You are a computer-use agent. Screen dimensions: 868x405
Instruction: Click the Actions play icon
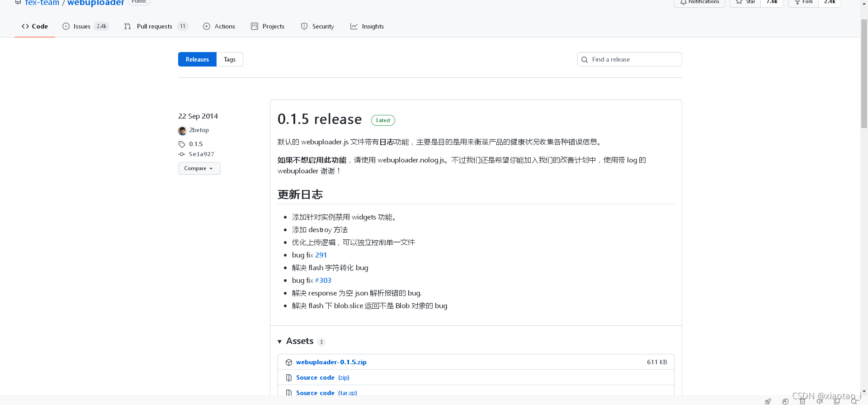pyautogui.click(x=207, y=26)
